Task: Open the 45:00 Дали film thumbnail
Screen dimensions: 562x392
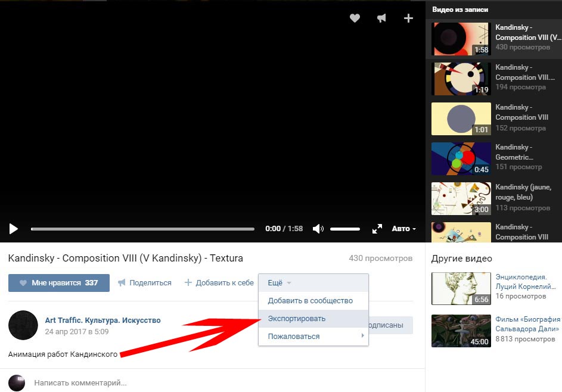Action: tap(461, 331)
